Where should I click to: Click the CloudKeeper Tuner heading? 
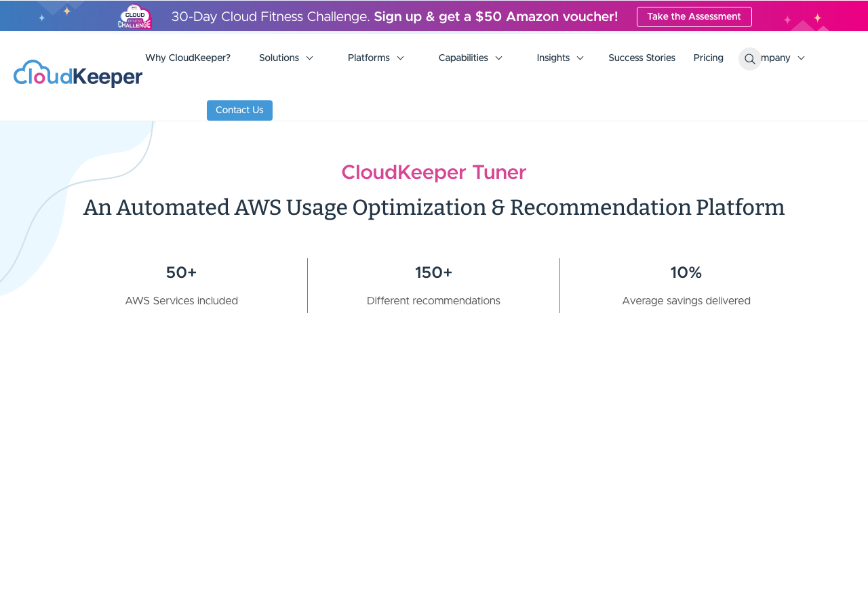434,173
